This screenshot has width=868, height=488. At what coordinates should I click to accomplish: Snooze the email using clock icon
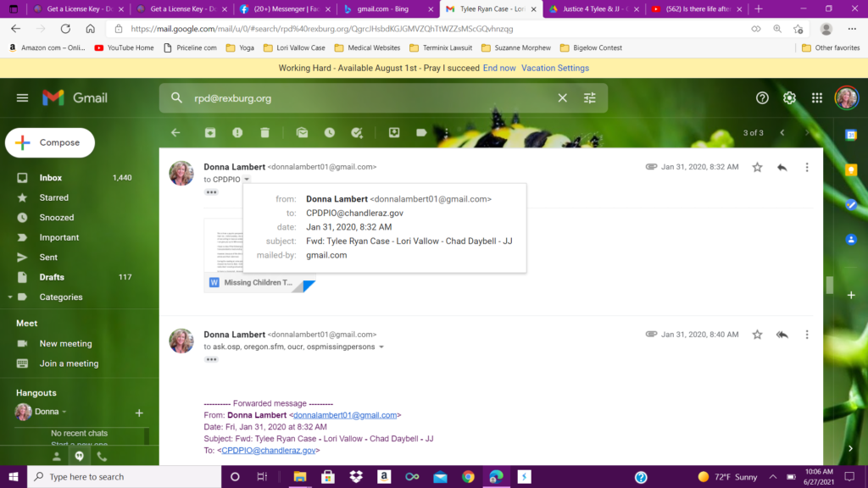coord(329,133)
